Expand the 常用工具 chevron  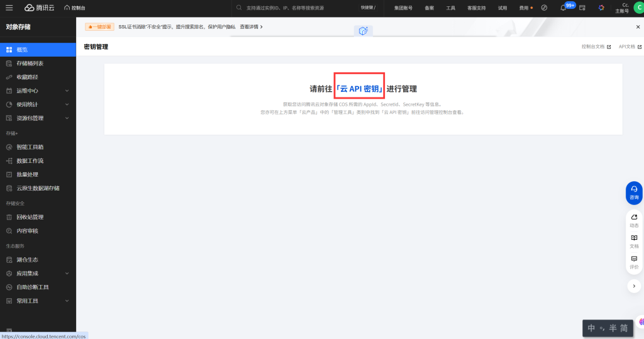coord(67,301)
